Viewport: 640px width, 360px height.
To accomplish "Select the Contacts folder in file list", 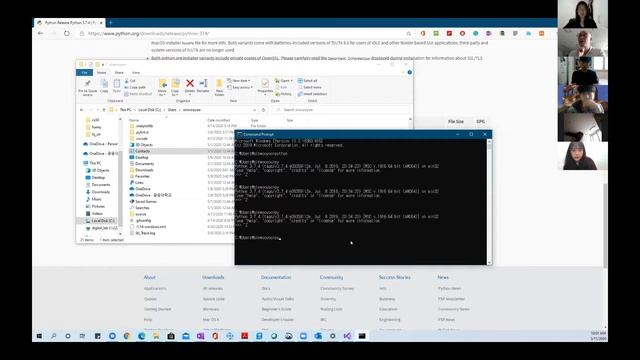I will click(142, 151).
